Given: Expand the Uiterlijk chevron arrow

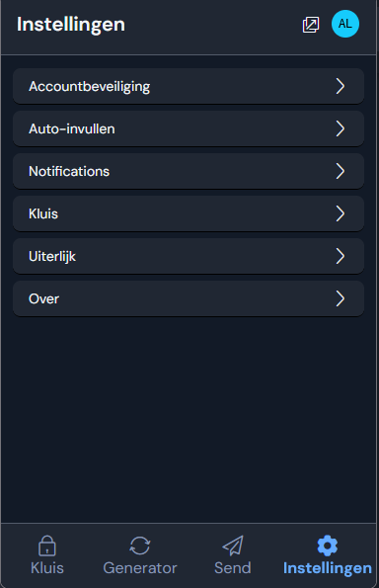Looking at the screenshot, I should (x=341, y=256).
